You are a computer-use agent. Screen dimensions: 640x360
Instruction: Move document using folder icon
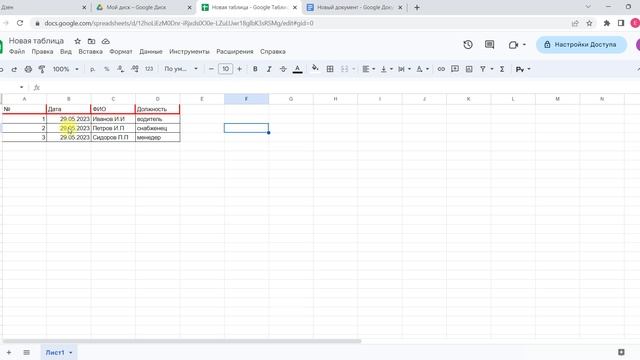pyautogui.click(x=91, y=41)
